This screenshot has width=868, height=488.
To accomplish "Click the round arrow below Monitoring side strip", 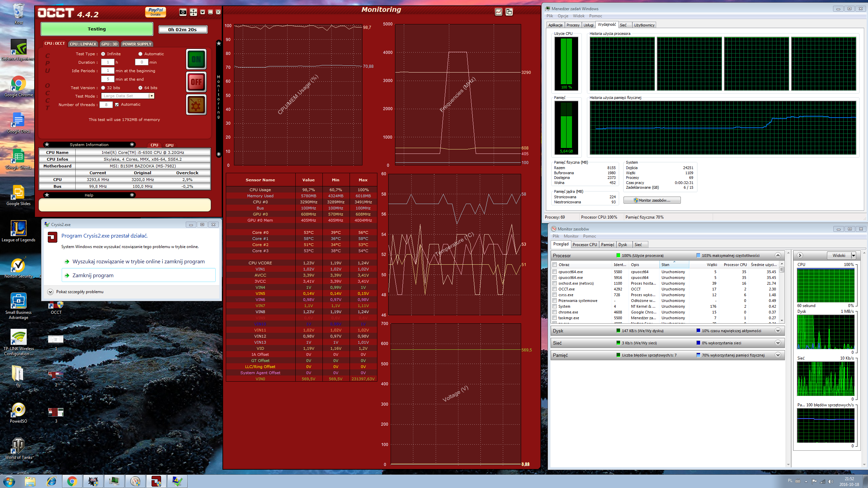I will pyautogui.click(x=219, y=154).
